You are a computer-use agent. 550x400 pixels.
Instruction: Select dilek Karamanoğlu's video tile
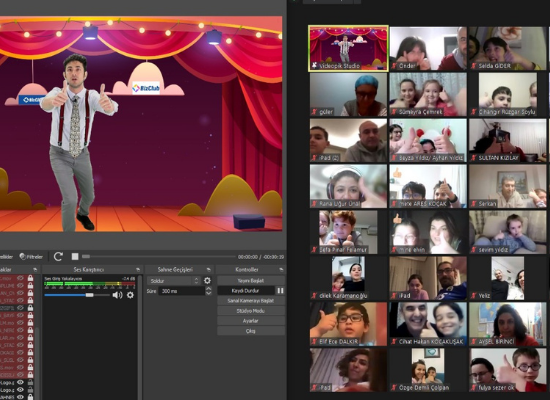[x=348, y=278]
